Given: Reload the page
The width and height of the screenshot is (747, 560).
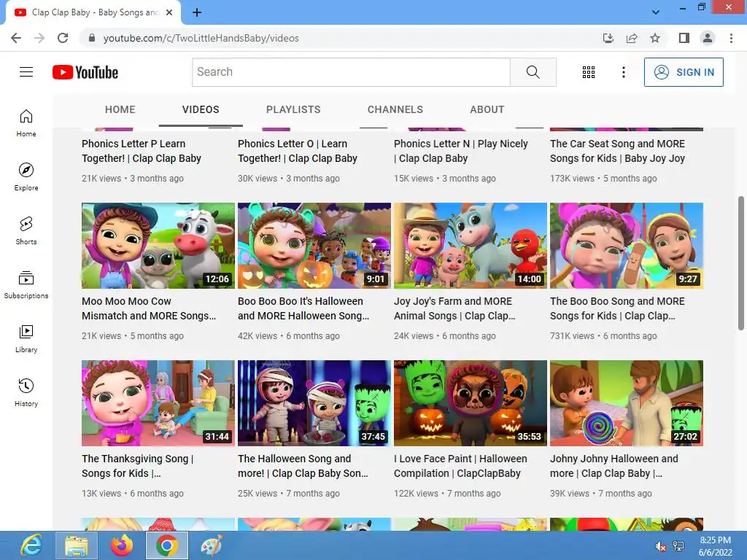Looking at the screenshot, I should pos(63,38).
